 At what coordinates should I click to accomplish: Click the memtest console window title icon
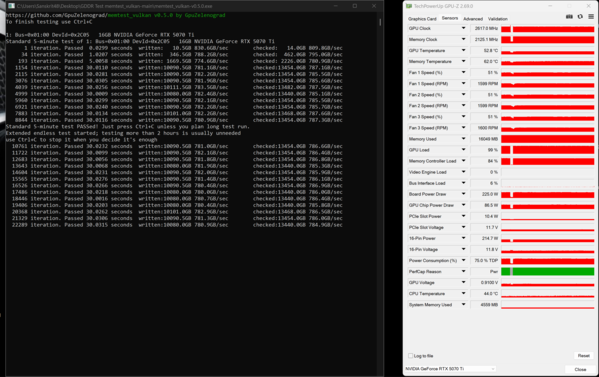[11, 6]
